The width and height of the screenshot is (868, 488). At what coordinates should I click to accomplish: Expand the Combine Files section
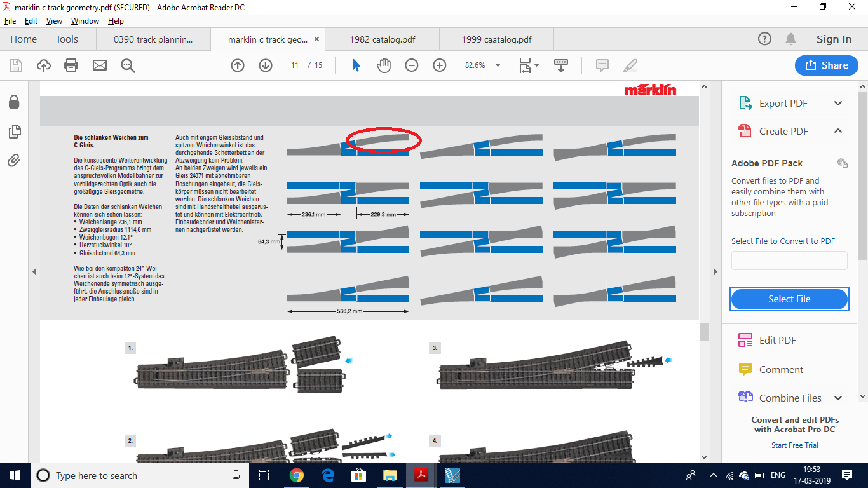click(838, 398)
